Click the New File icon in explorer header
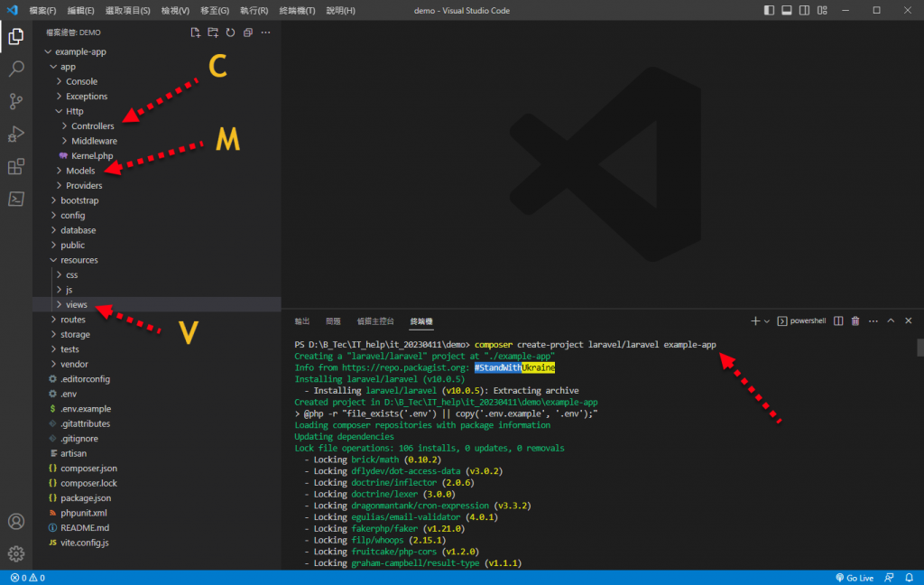 [x=195, y=32]
